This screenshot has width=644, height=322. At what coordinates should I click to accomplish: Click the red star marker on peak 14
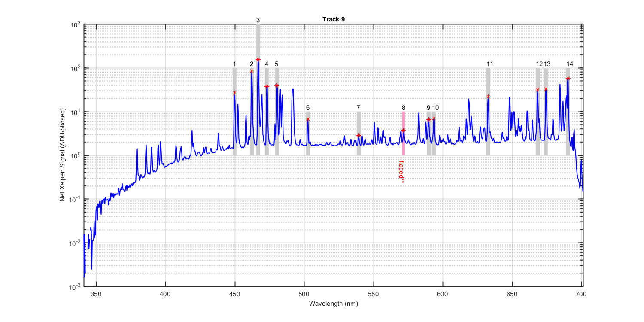point(568,78)
